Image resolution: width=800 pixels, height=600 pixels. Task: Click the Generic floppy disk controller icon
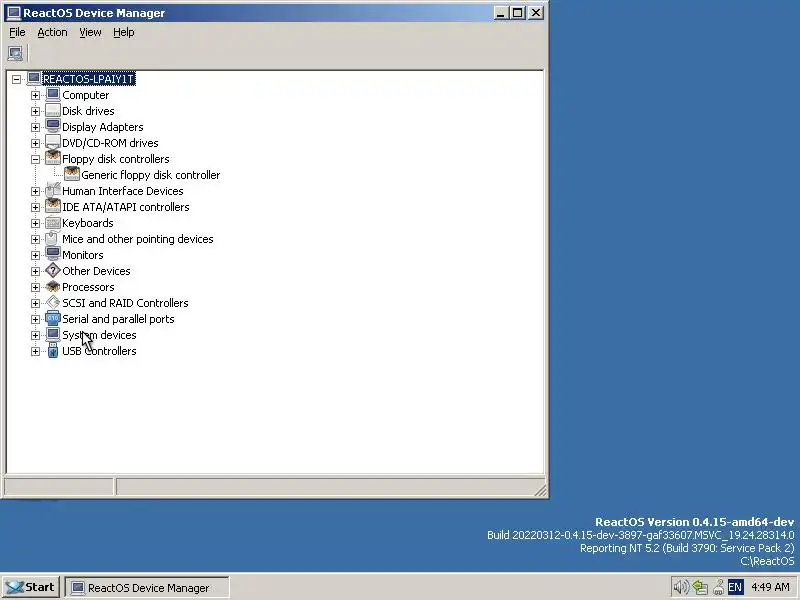tap(72, 174)
